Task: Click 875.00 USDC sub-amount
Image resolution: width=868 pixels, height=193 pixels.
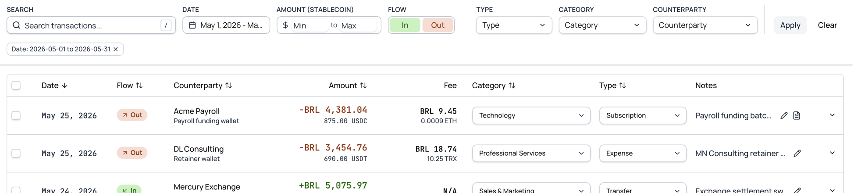Action: click(x=345, y=121)
